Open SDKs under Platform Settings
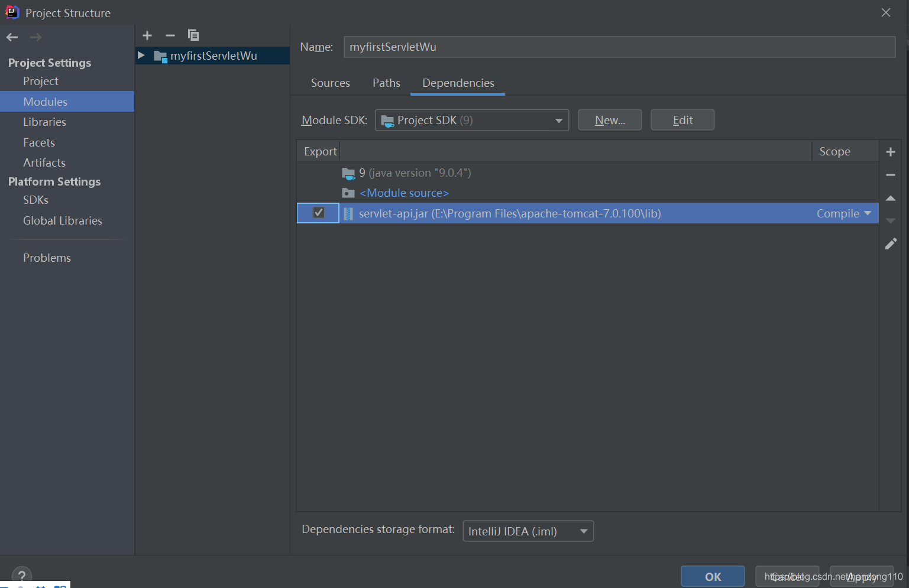909x588 pixels. pos(35,200)
